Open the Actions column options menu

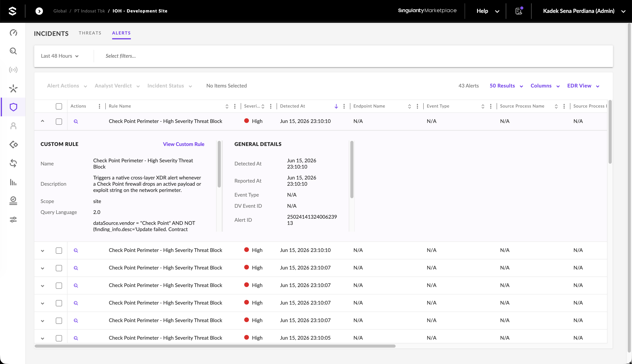tap(99, 106)
